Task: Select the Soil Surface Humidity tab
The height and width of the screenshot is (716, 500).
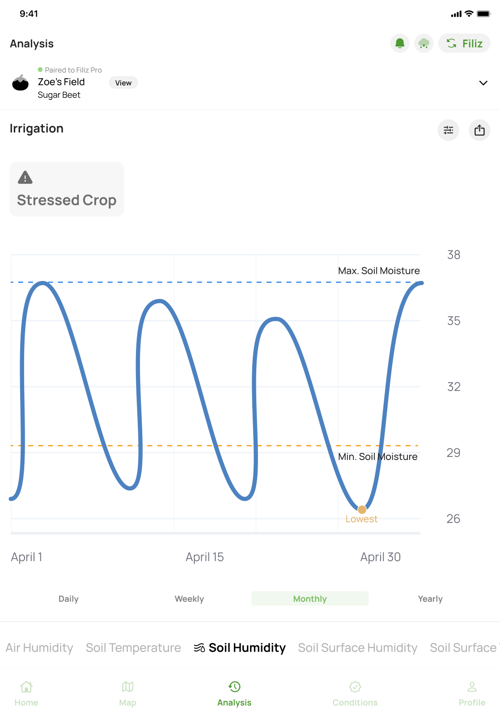Action: pos(358,648)
